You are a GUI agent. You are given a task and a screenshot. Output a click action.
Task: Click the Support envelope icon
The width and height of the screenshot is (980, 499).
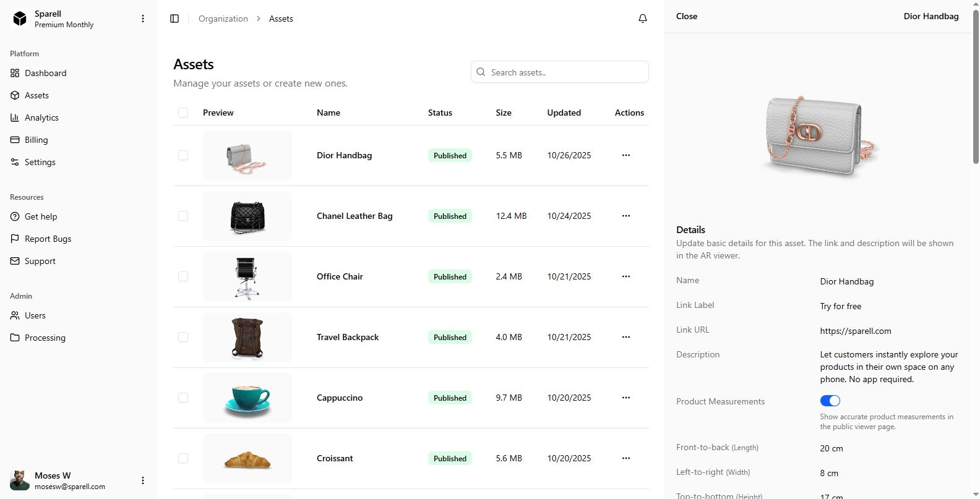tap(15, 261)
